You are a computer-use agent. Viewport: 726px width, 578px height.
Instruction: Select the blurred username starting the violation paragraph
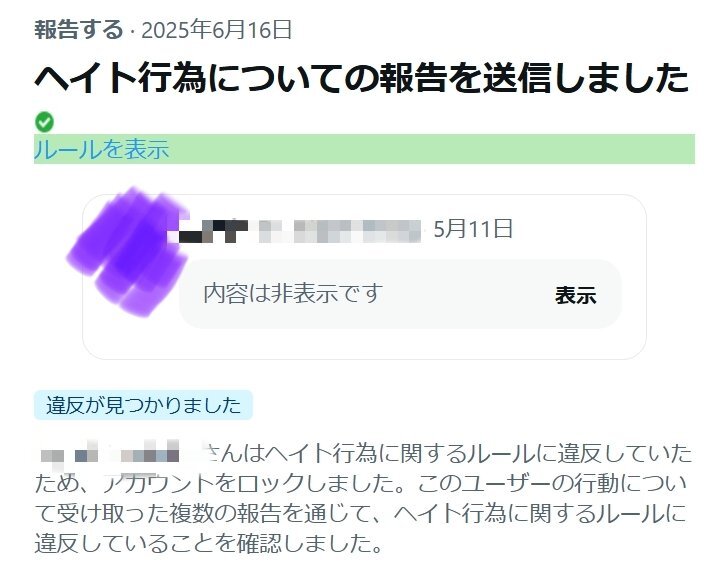(110, 452)
